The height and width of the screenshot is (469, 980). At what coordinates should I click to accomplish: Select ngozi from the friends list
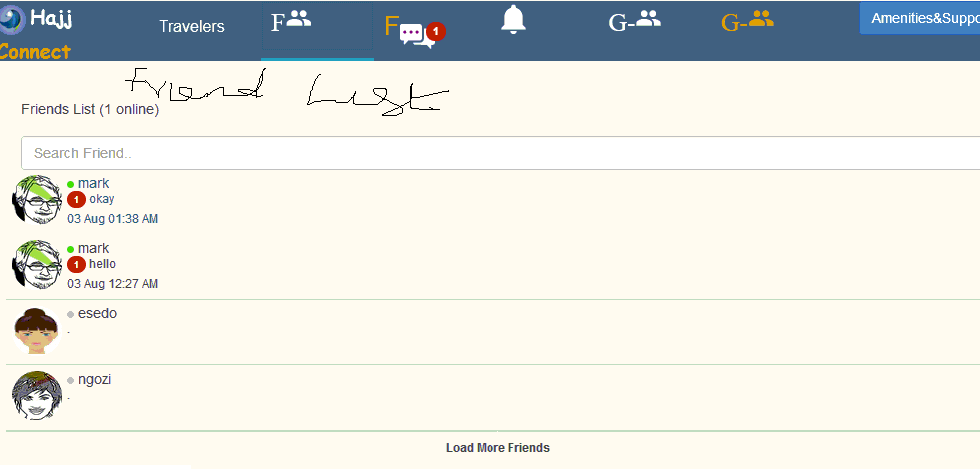click(493, 398)
